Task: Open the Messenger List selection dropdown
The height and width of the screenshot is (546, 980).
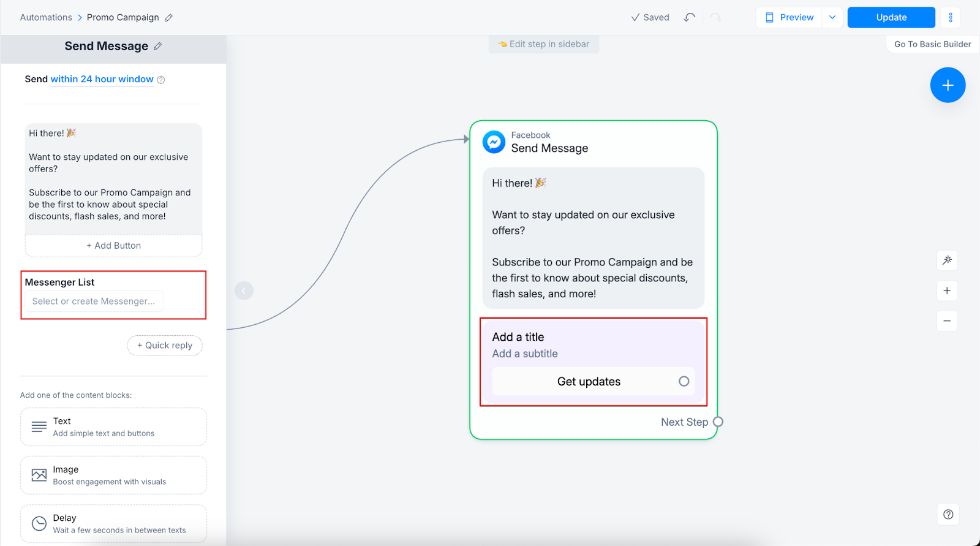Action: point(94,301)
